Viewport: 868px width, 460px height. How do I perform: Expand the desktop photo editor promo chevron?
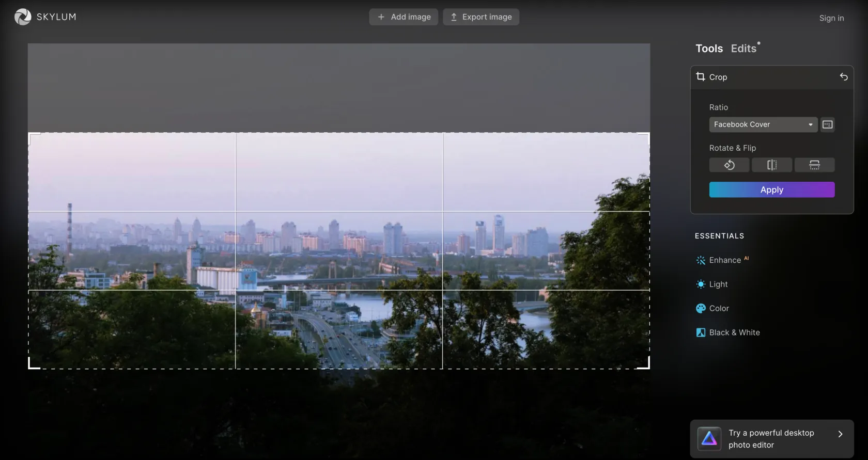[840, 434]
